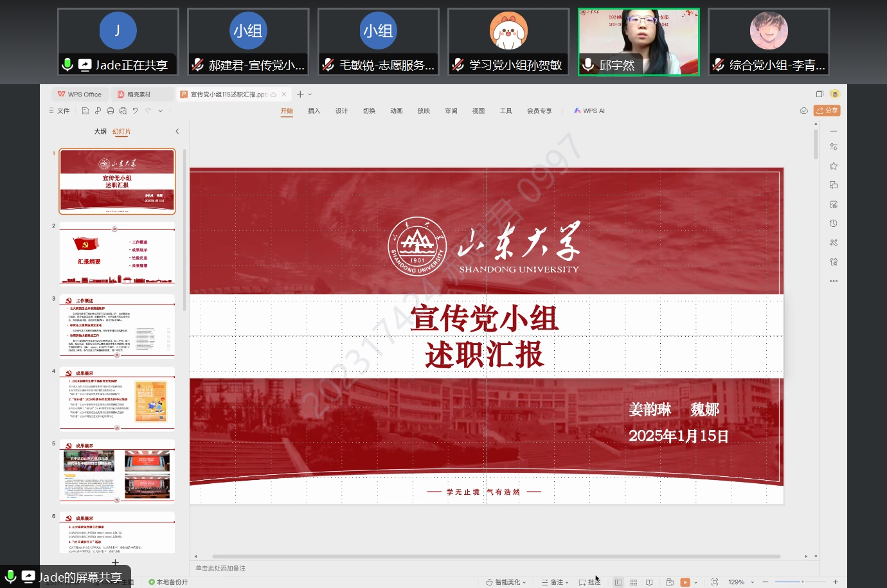This screenshot has width=887, height=588.
Task: Select the 设计 ribbon tab
Action: click(341, 111)
